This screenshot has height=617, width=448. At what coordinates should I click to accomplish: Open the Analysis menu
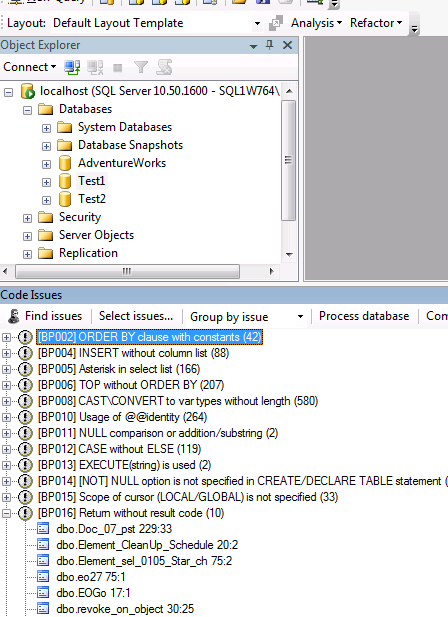click(x=316, y=23)
